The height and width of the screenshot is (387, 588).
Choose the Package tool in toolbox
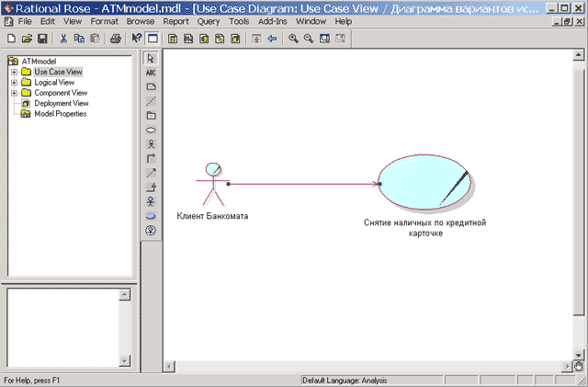(x=151, y=116)
